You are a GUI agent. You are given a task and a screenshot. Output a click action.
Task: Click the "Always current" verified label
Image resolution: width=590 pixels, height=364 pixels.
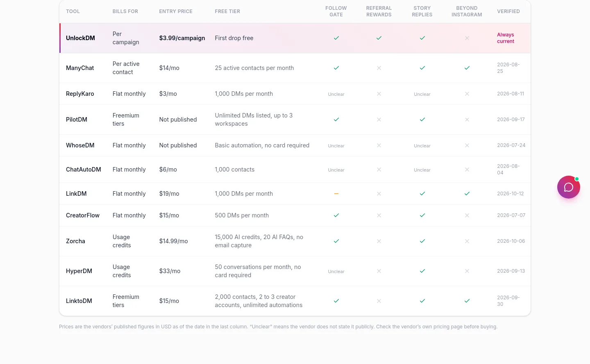[x=506, y=38]
